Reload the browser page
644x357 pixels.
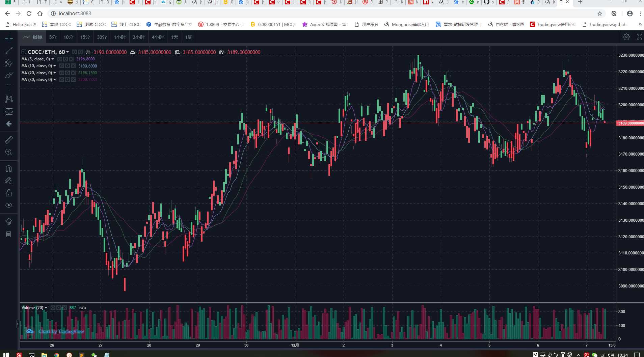pyautogui.click(x=29, y=13)
